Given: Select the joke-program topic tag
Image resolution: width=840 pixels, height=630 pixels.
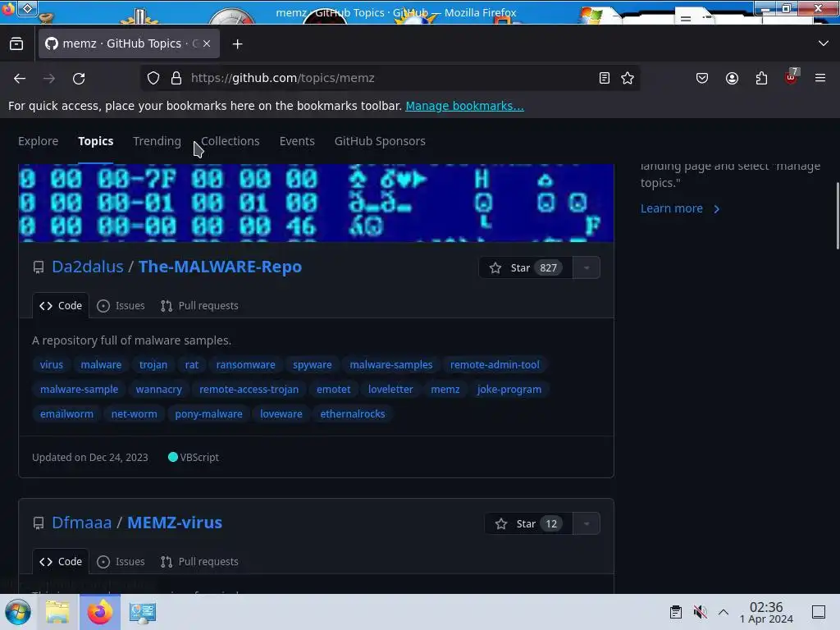Looking at the screenshot, I should (509, 390).
